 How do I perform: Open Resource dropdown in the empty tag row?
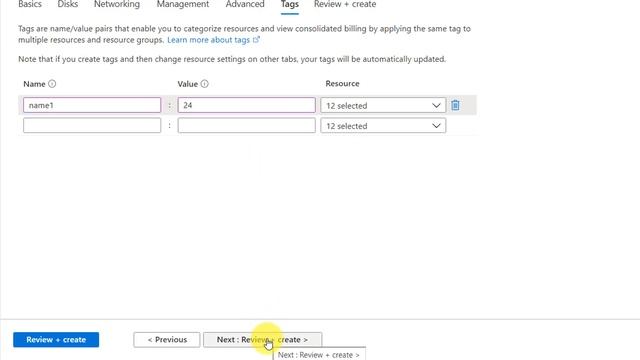click(x=383, y=126)
